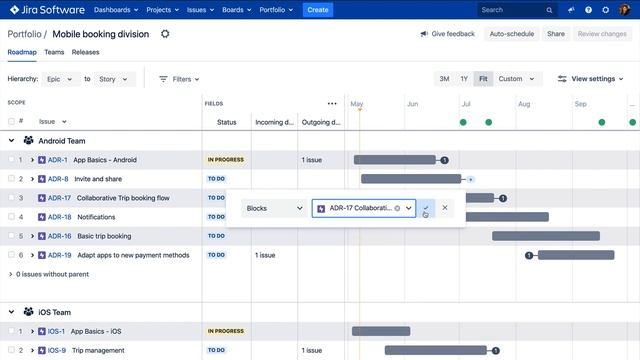Confirm the dependency with the checkmark button
This screenshot has width=640, height=360.
[426, 208]
